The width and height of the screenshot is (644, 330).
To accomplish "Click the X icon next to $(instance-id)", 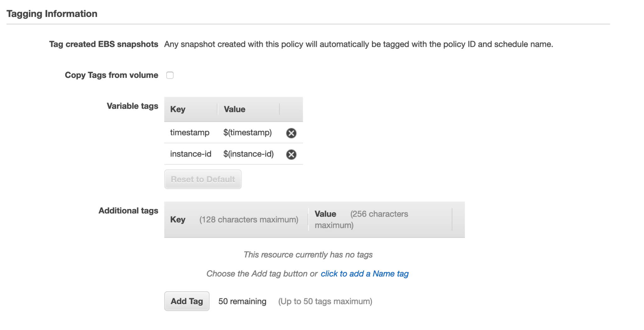I will tap(291, 154).
